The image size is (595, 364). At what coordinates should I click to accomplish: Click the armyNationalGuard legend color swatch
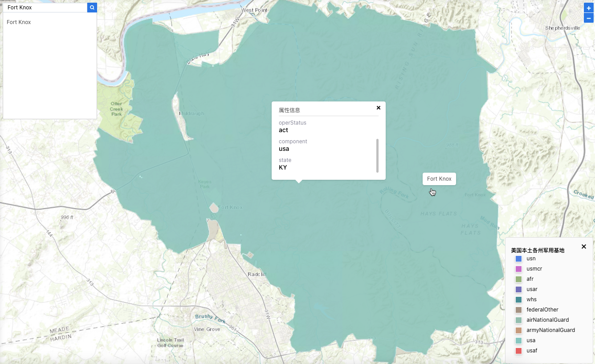pos(518,330)
